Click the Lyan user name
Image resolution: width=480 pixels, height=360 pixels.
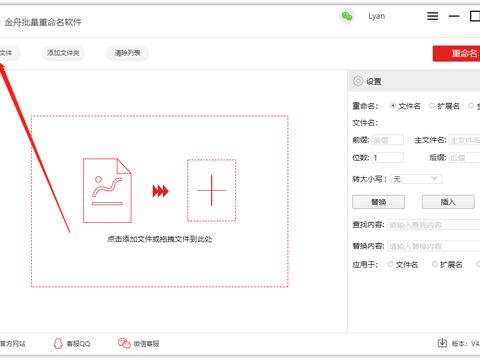tap(377, 16)
